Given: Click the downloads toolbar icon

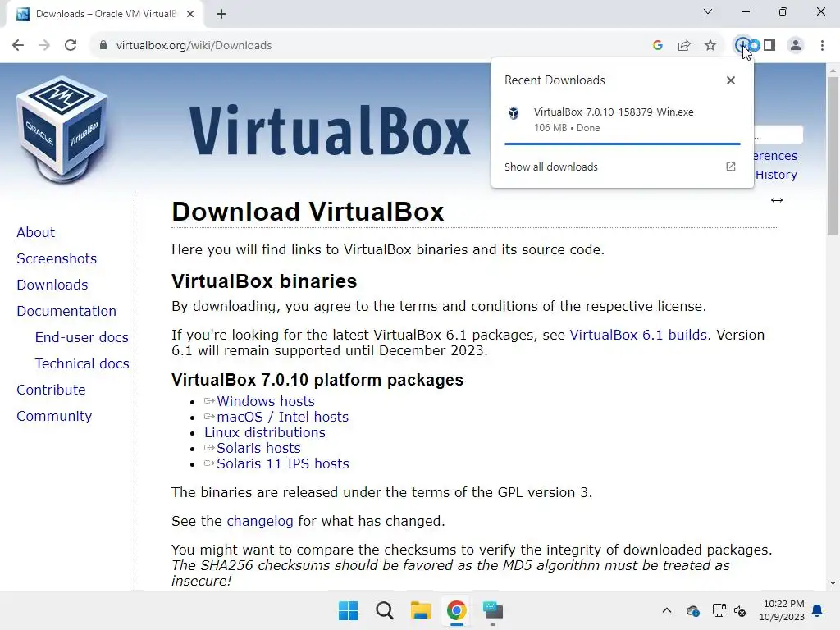Looking at the screenshot, I should [742, 46].
